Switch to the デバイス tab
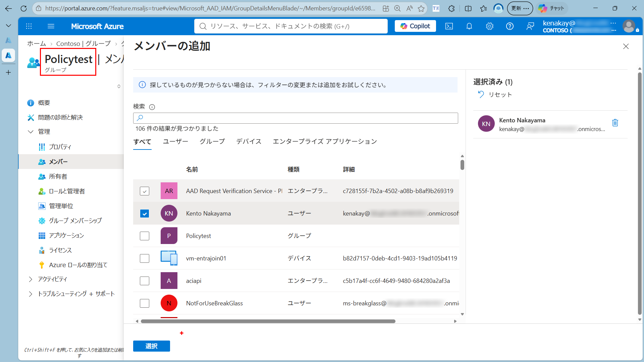Viewport: 644px width, 362px height. click(249, 141)
